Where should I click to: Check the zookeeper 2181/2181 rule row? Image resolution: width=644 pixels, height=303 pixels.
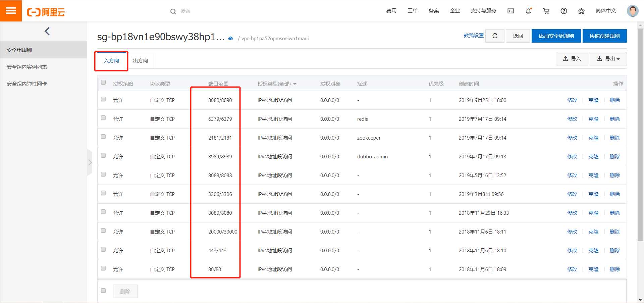point(103,137)
